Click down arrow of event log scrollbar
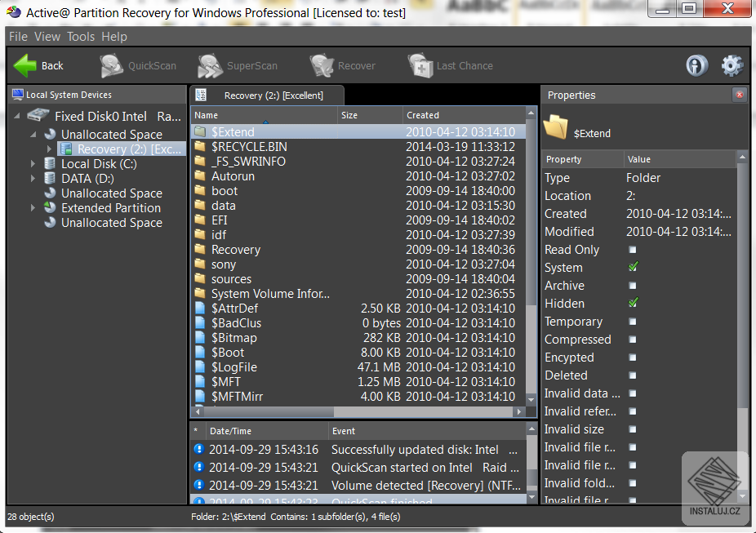This screenshot has width=756, height=533. (x=531, y=497)
